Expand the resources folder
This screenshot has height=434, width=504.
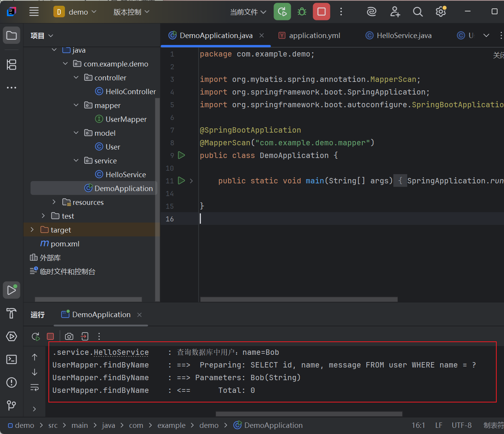tap(54, 202)
